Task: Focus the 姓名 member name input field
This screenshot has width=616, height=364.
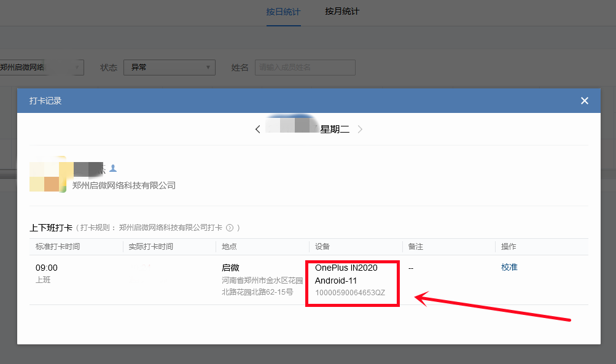Action: point(305,68)
